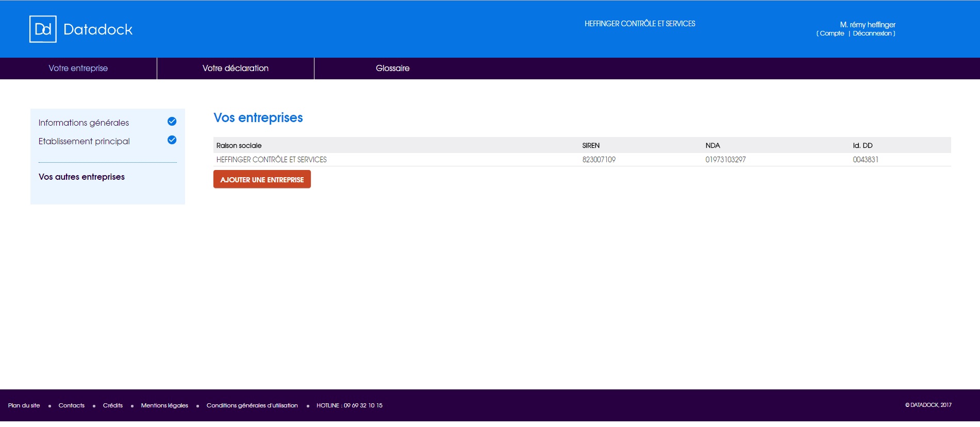
Task: Click the Datadock logo icon
Action: (43, 29)
